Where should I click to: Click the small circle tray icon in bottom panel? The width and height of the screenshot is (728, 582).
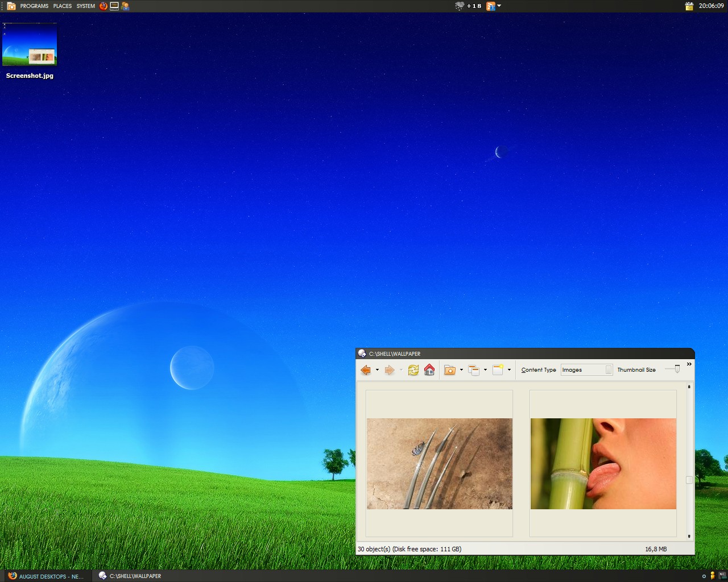(x=704, y=576)
